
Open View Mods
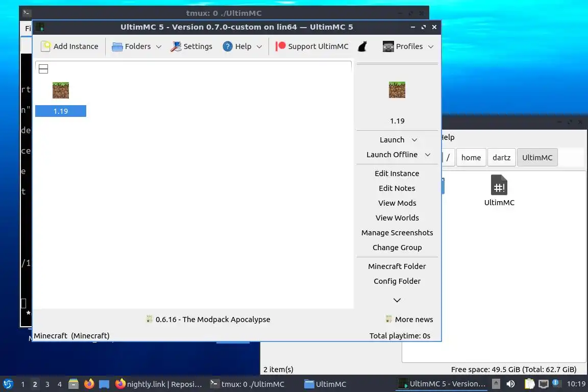[397, 203]
